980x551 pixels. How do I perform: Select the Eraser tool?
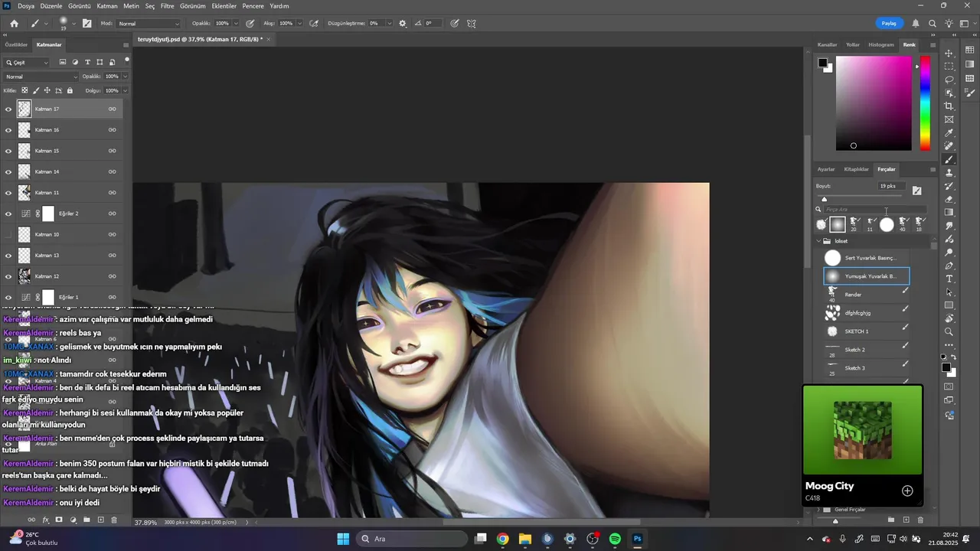click(x=949, y=199)
